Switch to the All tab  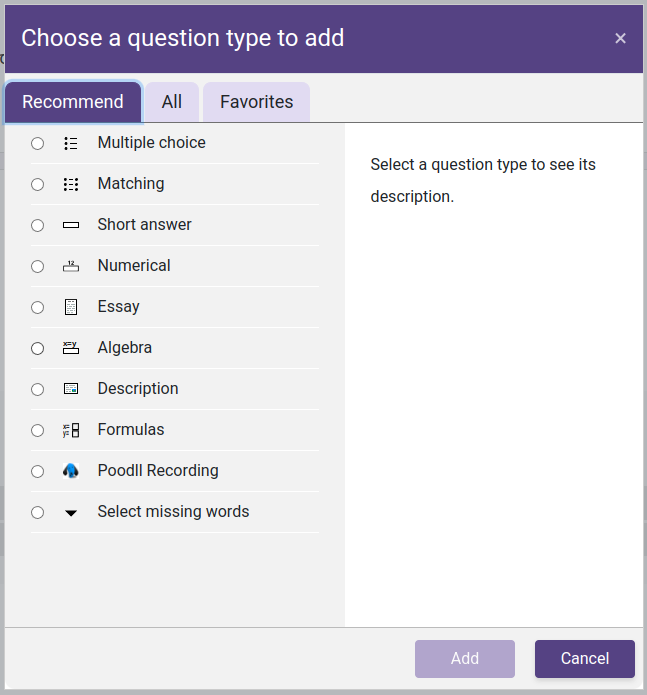(x=172, y=102)
